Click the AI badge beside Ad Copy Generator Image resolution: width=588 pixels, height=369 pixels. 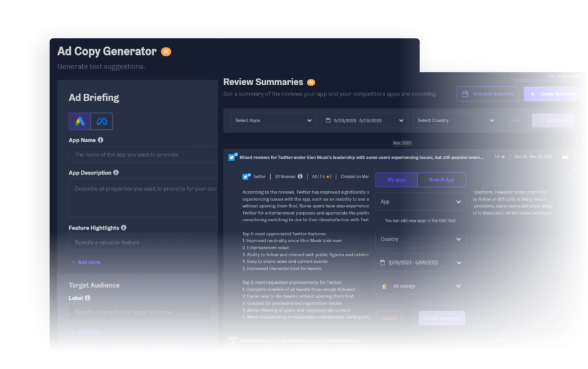coord(166,51)
